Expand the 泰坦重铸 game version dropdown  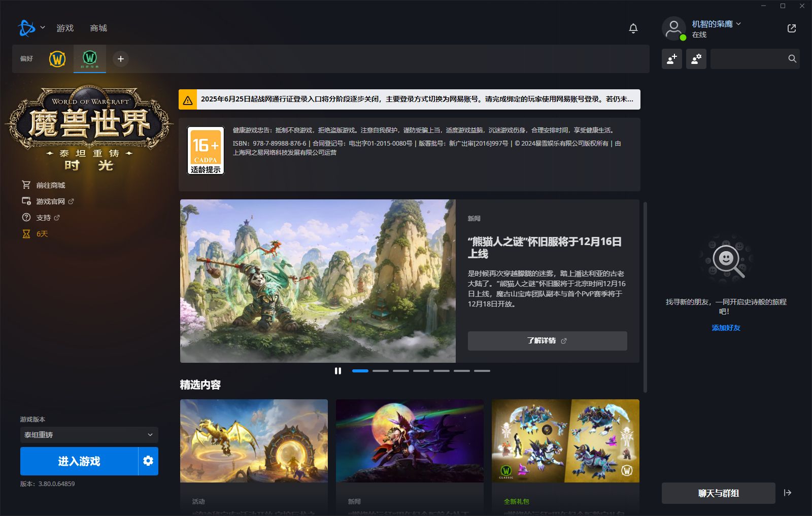click(89, 435)
